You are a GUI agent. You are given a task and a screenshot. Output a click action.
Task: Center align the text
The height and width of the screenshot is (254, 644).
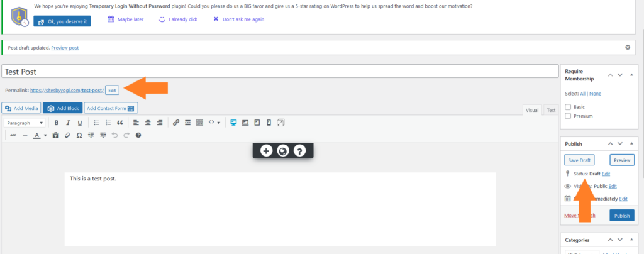pyautogui.click(x=148, y=123)
